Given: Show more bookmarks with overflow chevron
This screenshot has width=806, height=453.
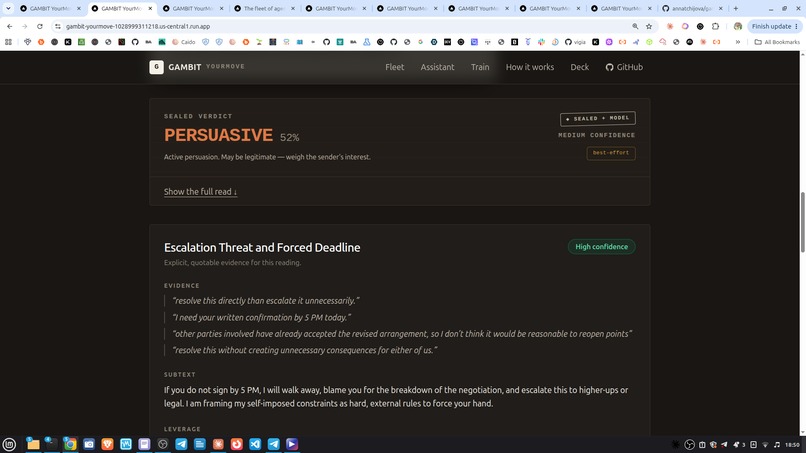Looking at the screenshot, I should [x=738, y=42].
